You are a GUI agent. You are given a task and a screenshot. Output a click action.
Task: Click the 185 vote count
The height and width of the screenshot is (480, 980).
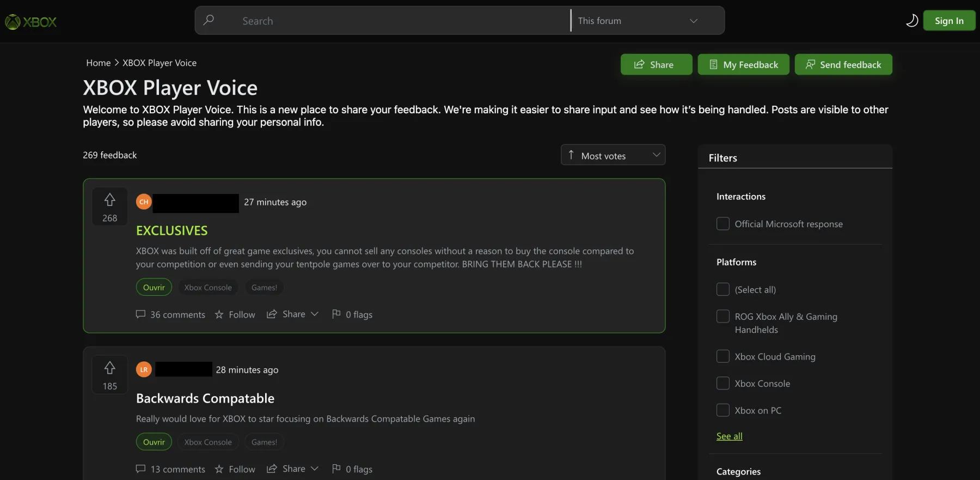coord(110,386)
